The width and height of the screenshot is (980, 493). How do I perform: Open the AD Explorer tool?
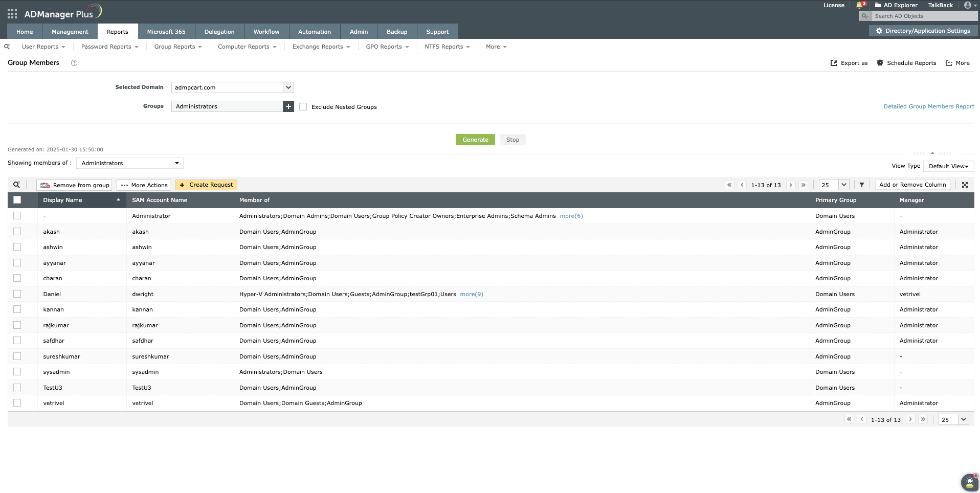(896, 5)
